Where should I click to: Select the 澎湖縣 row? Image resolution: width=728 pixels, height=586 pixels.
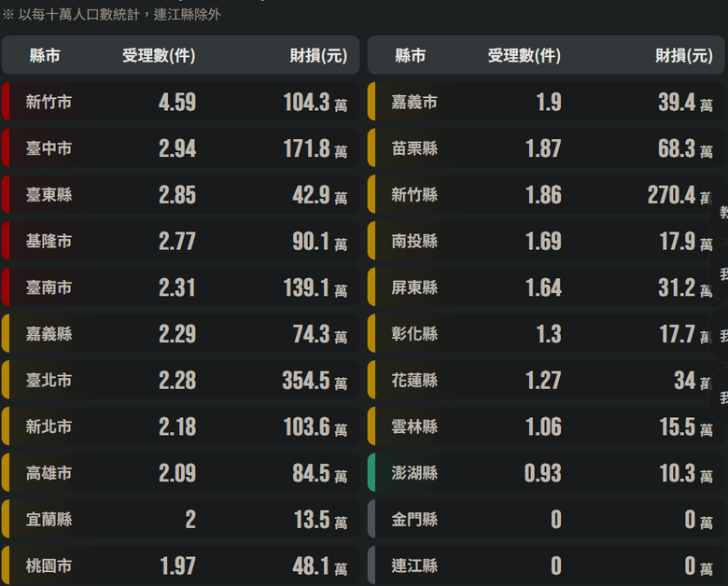coord(546,473)
